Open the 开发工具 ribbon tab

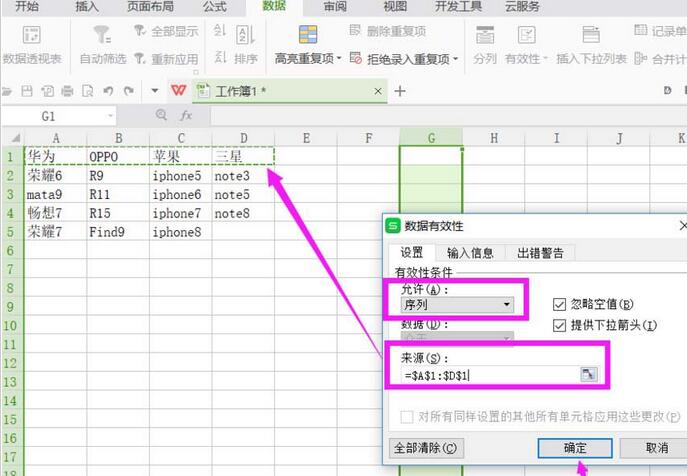pyautogui.click(x=458, y=7)
